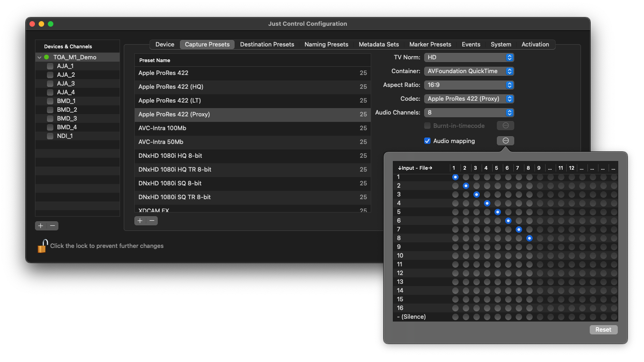This screenshot has height=362, width=644.
Task: Open the Audio Channels dropdown
Action: click(469, 113)
